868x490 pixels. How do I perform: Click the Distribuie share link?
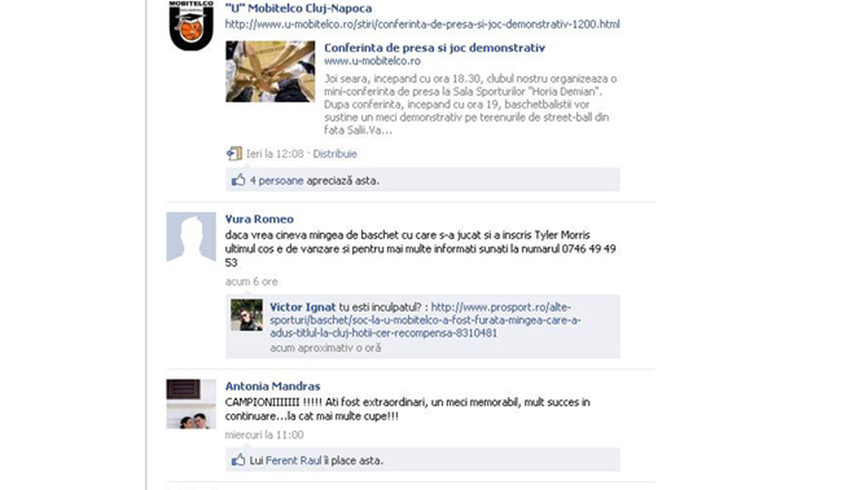335,154
